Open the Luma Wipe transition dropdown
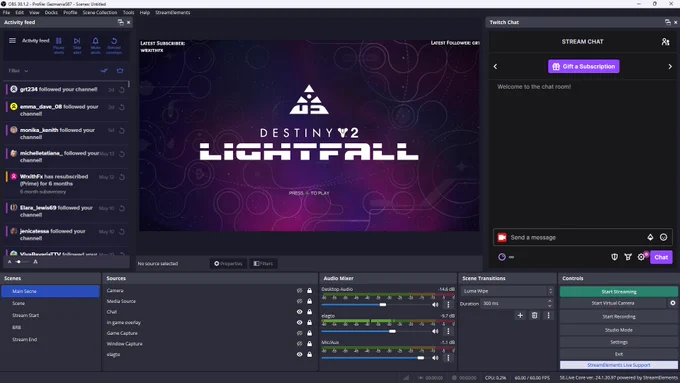 point(507,291)
